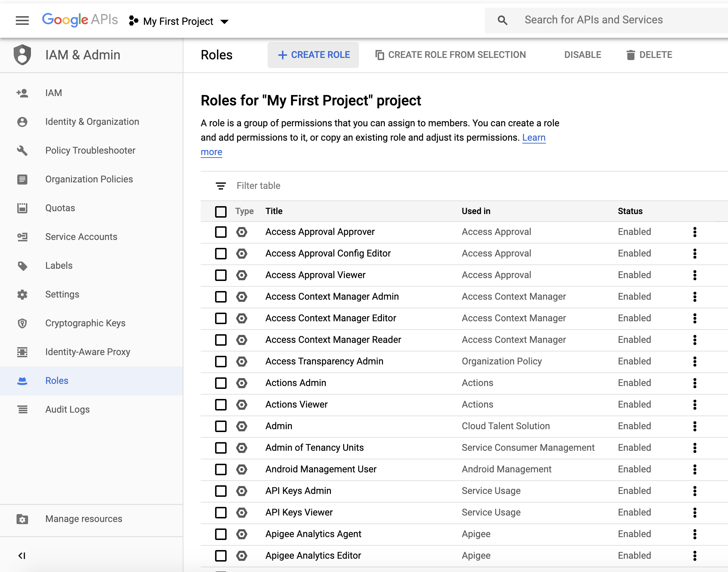Click CREATE ROLE FROM SELECTION button

[x=450, y=55]
